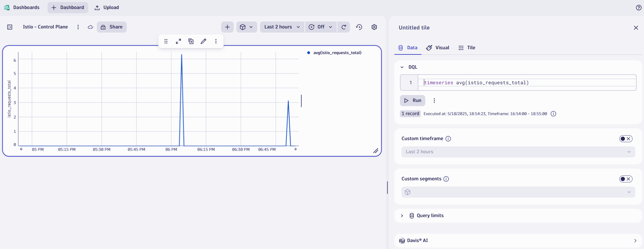This screenshot has width=644, height=249.
Task: Show Custom segments info tooltip
Action: click(446, 179)
